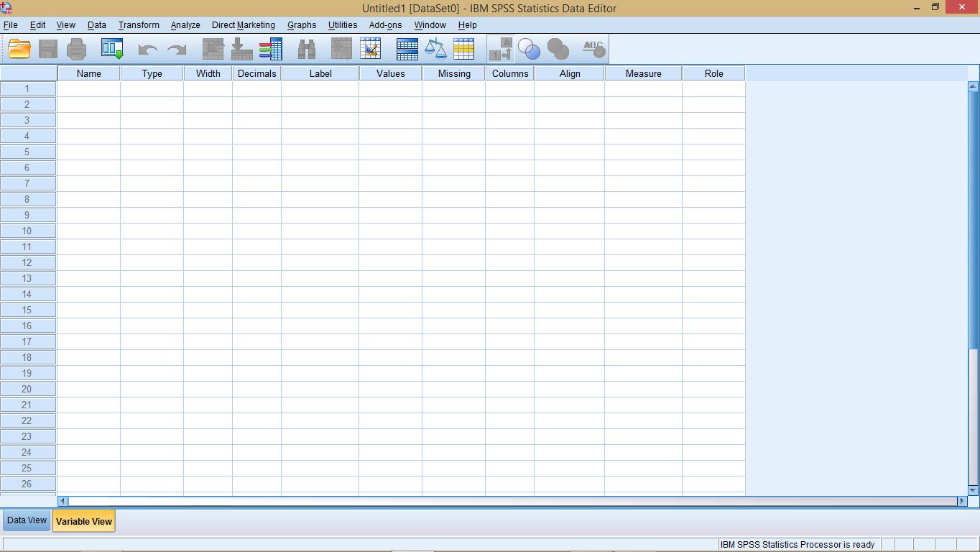Viewport: 980px width, 552px height.
Task: Click the Name cell in row 1
Action: point(89,88)
